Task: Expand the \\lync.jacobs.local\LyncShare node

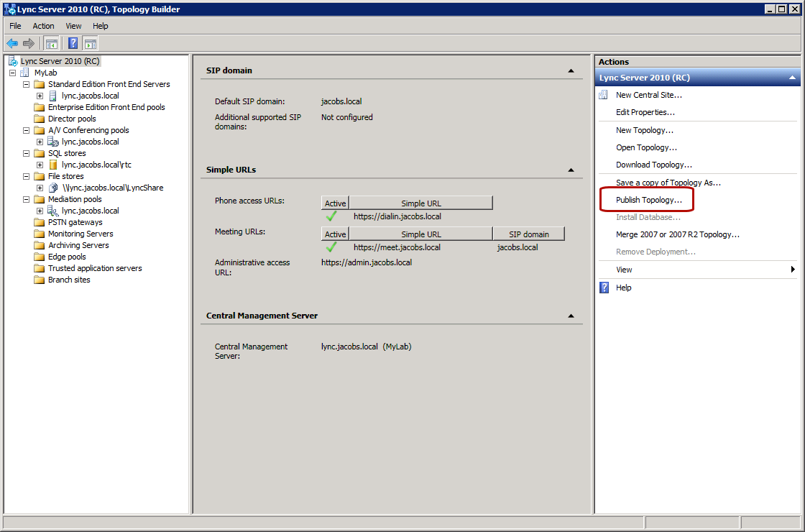Action: click(x=40, y=188)
